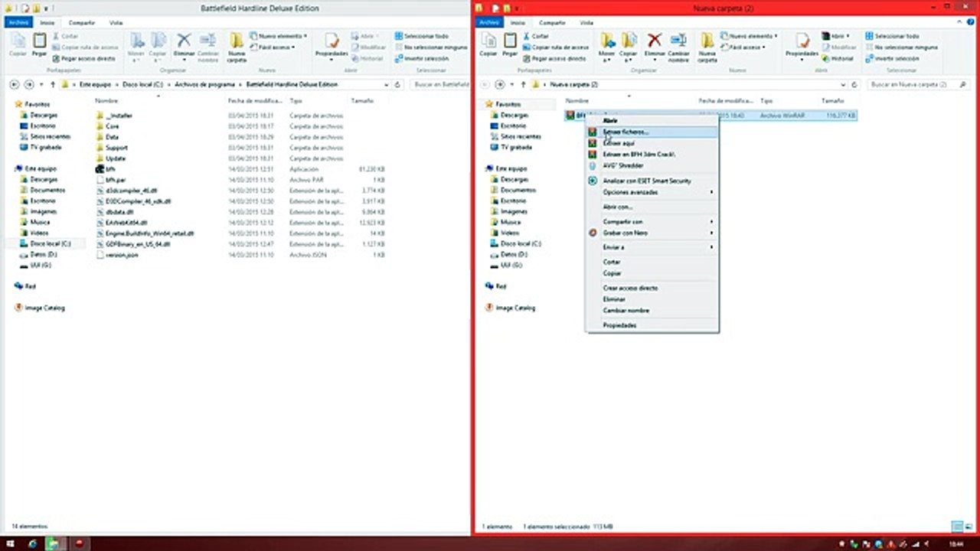Open Nuevo elemento dropdown in Battlefield window

[x=279, y=36]
